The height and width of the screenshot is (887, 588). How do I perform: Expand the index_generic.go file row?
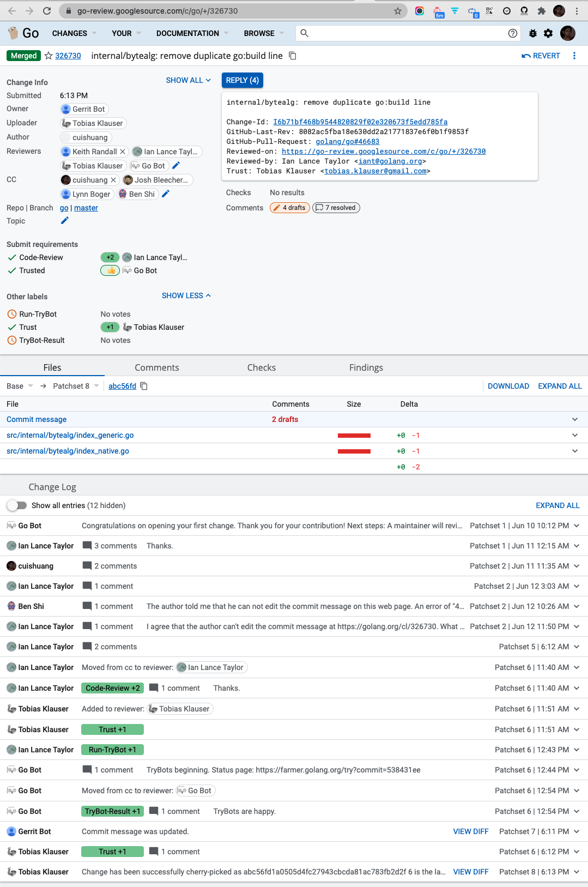[575, 435]
